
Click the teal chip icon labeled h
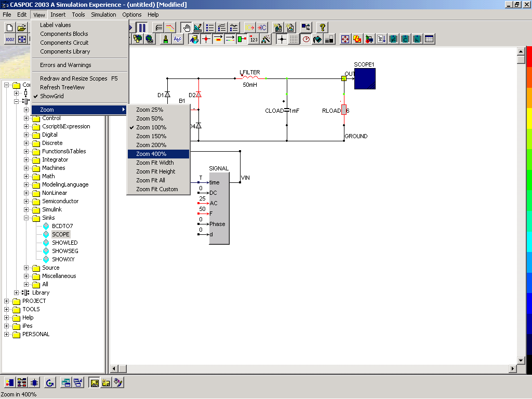[x=417, y=39]
